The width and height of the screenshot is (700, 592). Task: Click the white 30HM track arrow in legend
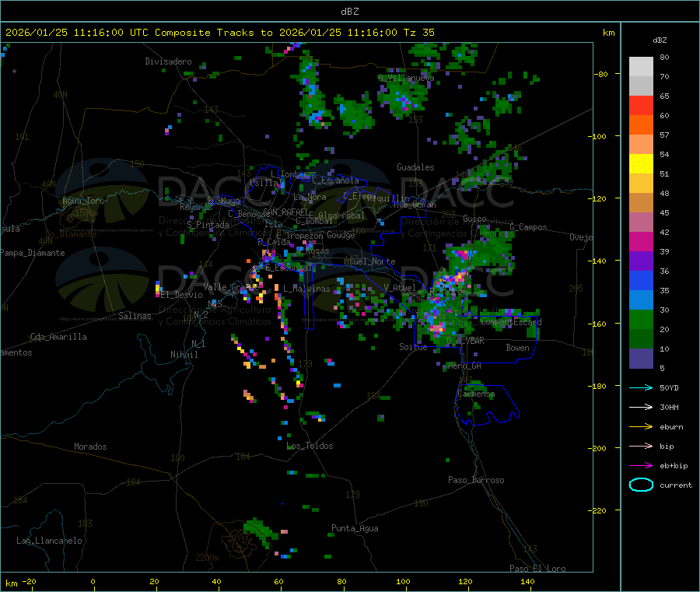click(641, 407)
